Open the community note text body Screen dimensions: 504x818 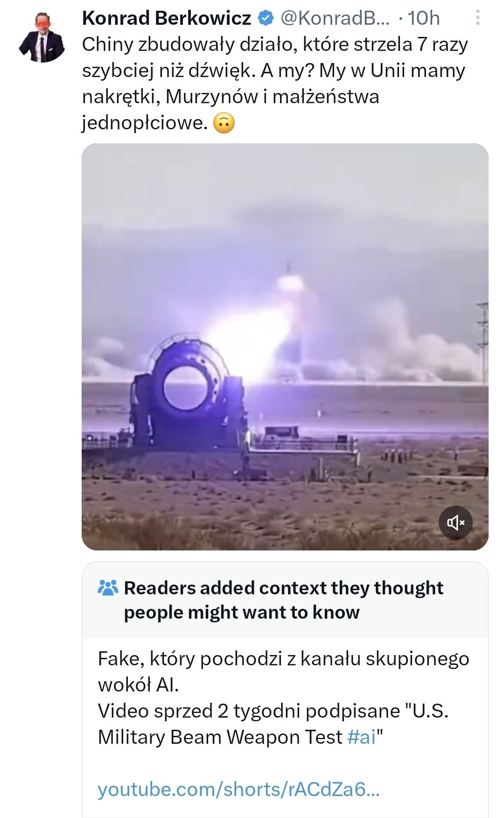tap(284, 698)
